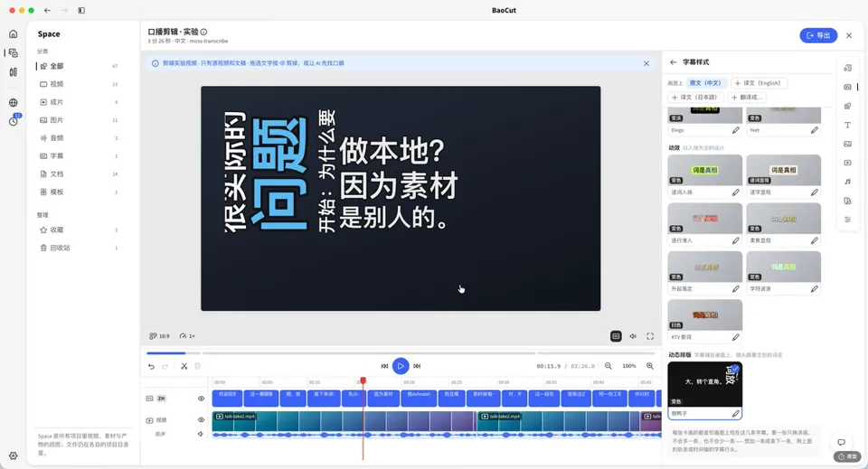This screenshot has width=868, height=469.
Task: Open the feedback chat bubble
Action: coord(841,442)
